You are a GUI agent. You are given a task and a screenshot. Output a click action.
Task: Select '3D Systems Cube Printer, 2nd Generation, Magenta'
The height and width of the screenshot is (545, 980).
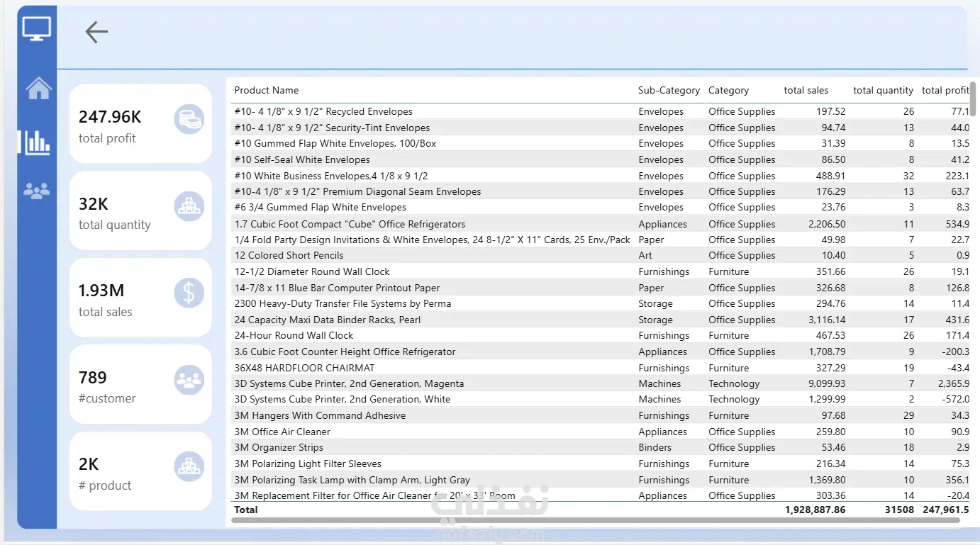601,383
